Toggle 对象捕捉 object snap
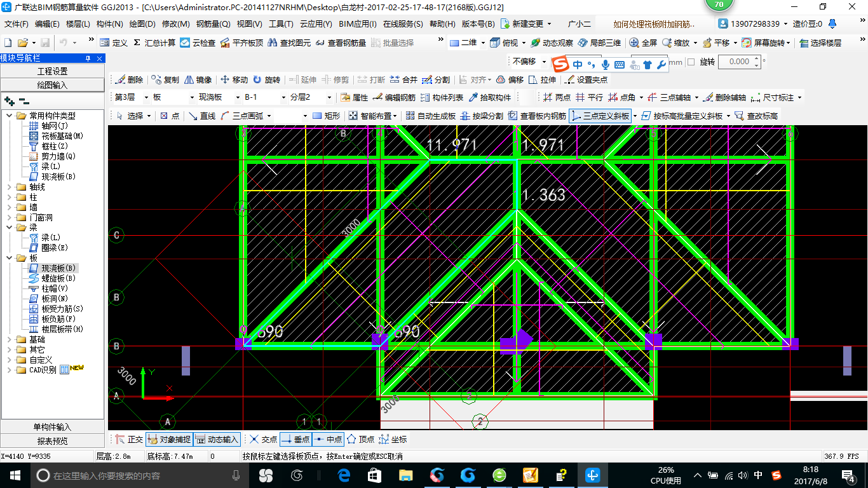Viewport: 868px width, 488px height. 168,439
